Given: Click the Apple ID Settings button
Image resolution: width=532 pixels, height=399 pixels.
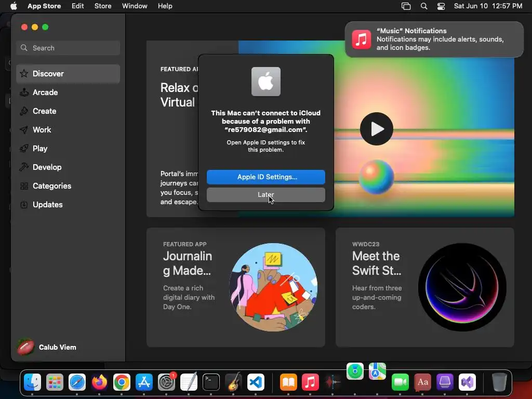Looking at the screenshot, I should pyautogui.click(x=265, y=177).
